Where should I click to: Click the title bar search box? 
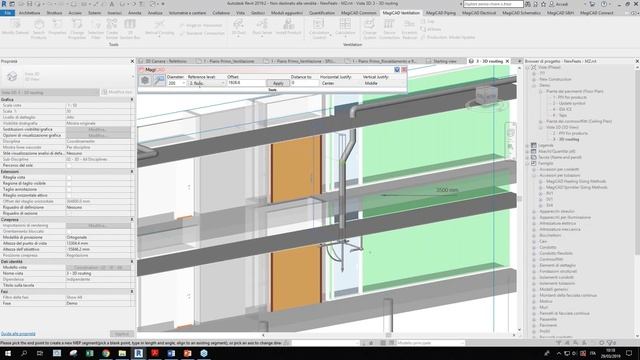[493, 4]
